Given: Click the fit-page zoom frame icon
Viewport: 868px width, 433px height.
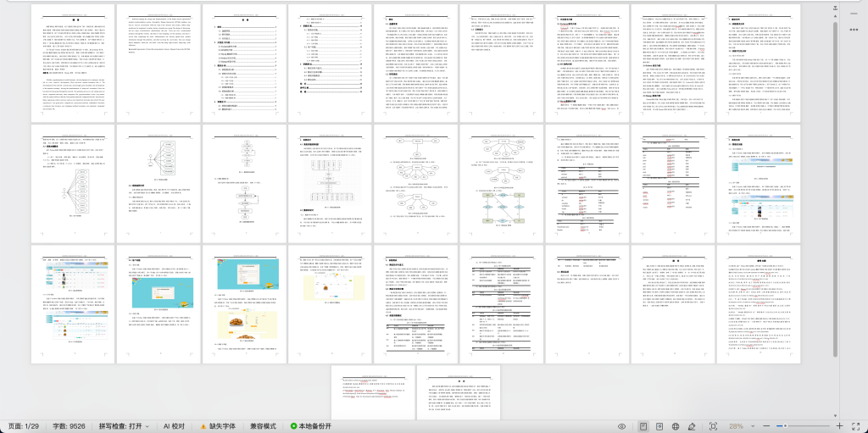Looking at the screenshot, I should pos(713,426).
